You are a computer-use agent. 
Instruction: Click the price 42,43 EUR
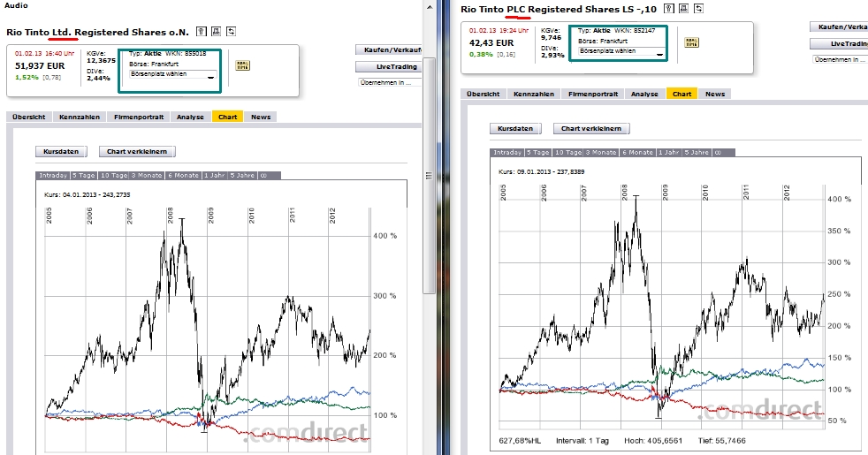click(x=491, y=42)
